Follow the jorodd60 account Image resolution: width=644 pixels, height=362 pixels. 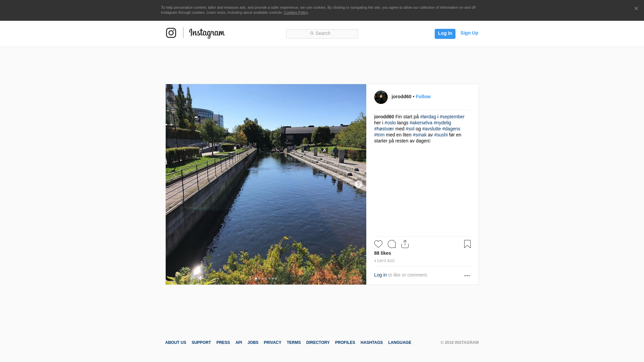423,97
